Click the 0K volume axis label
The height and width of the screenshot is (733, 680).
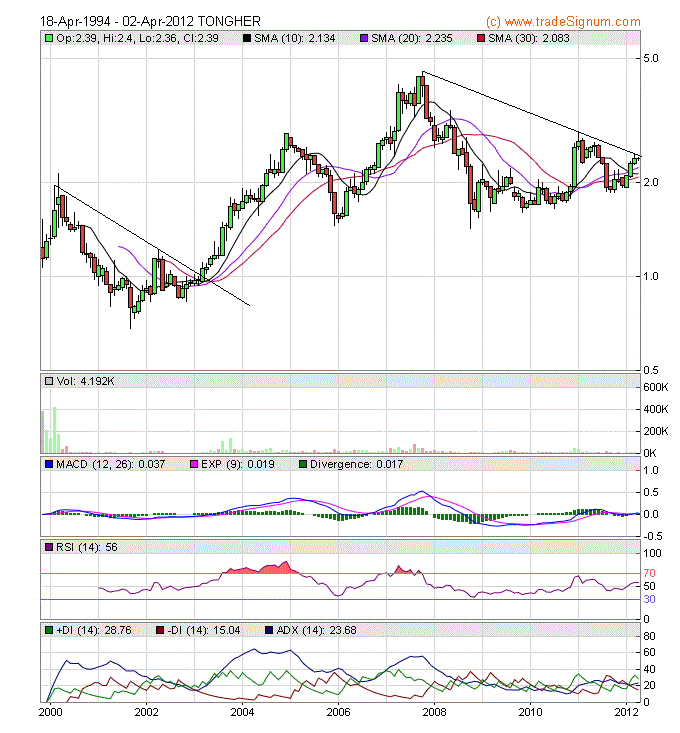point(650,453)
